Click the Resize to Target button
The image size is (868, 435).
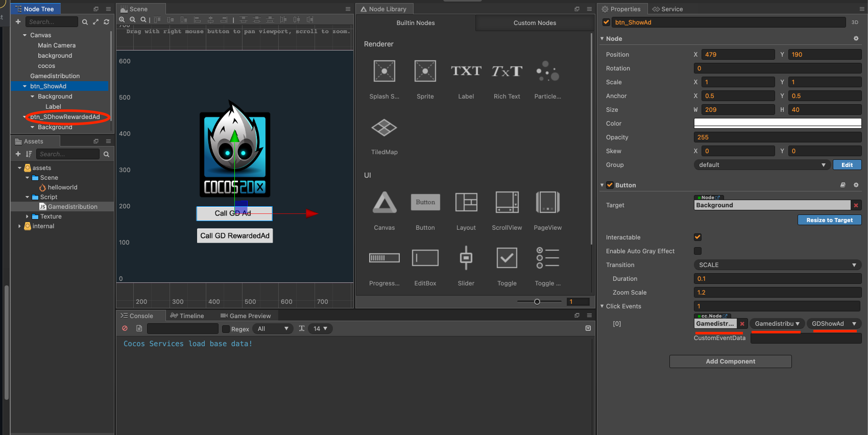829,220
